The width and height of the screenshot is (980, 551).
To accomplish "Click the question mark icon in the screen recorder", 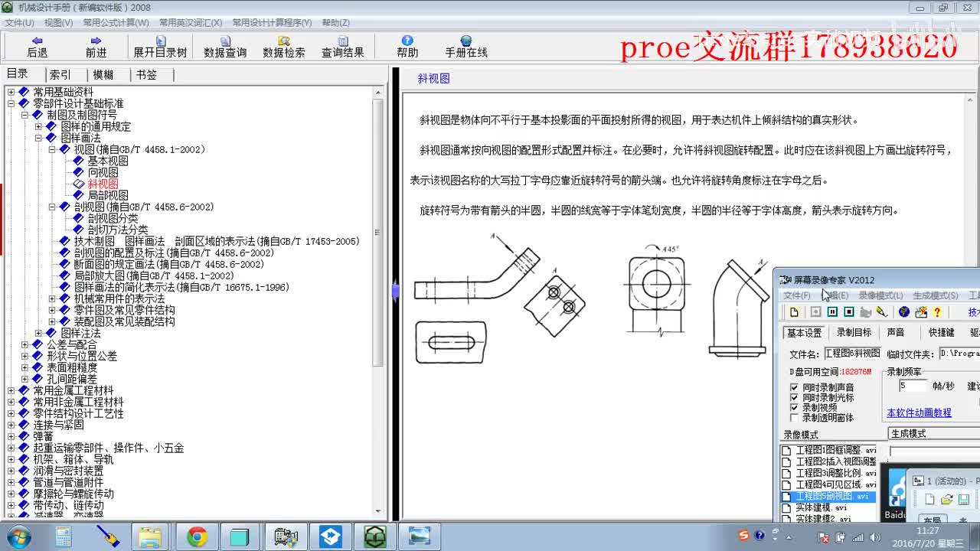I will click(x=937, y=312).
